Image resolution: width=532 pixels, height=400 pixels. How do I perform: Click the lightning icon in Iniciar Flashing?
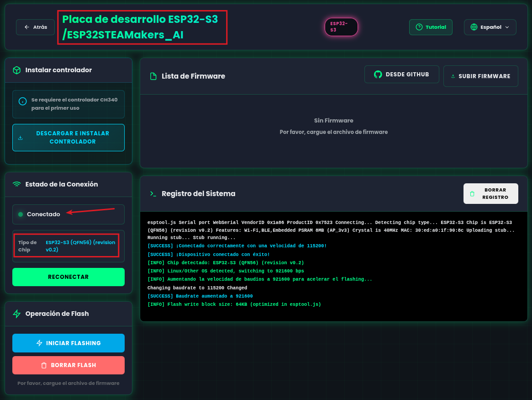click(39, 343)
